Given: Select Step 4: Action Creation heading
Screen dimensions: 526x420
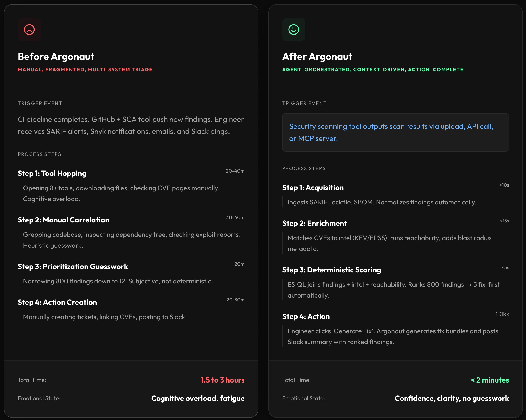Looking at the screenshot, I should pyautogui.click(x=57, y=302).
